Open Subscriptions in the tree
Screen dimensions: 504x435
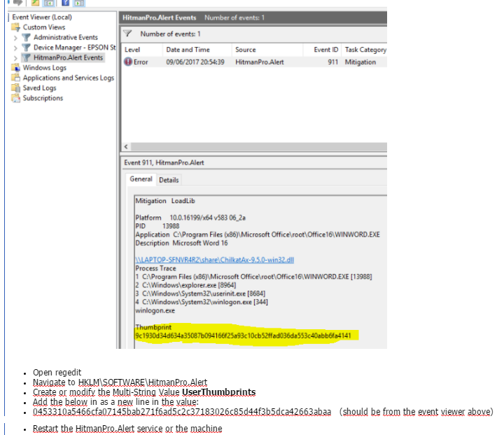point(43,98)
